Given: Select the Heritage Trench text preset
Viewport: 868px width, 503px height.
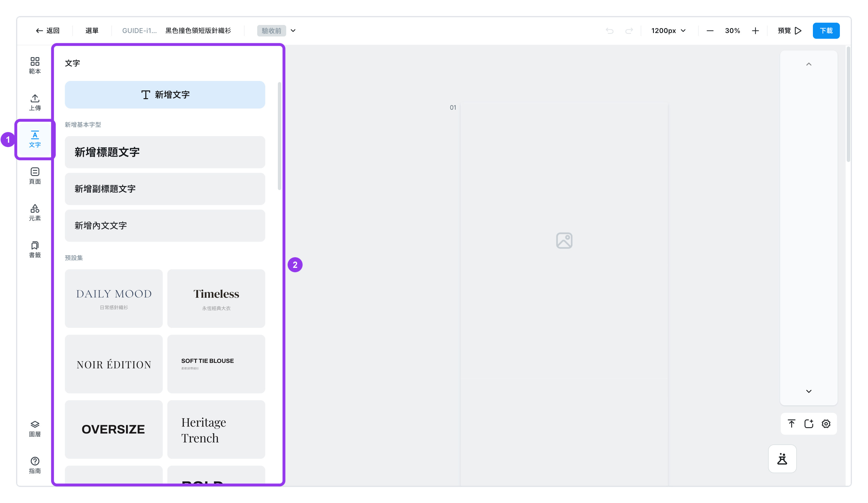Looking at the screenshot, I should [216, 429].
